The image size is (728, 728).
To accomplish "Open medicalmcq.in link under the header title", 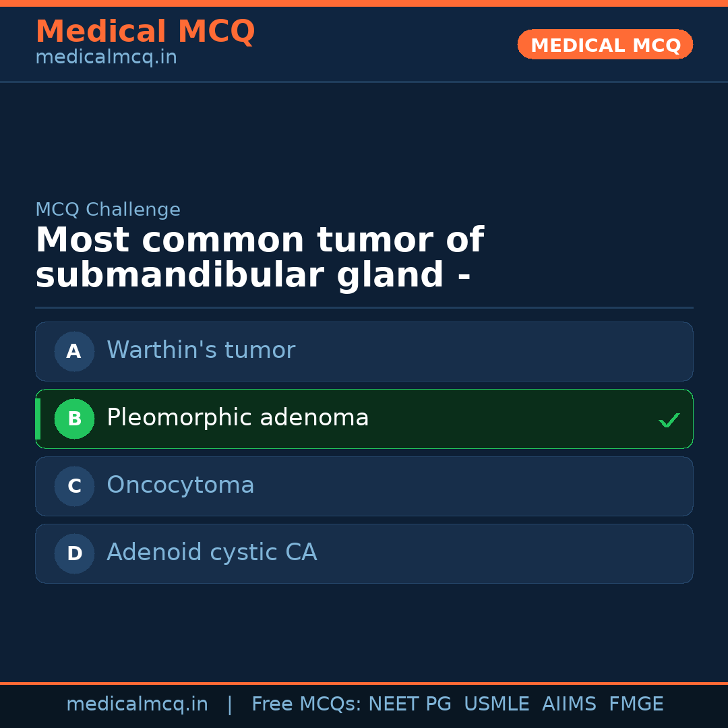I will click(x=106, y=58).
